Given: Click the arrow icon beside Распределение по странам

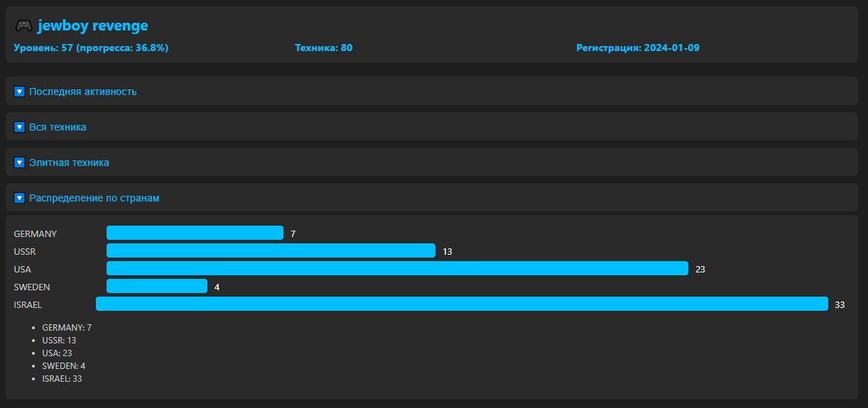Looking at the screenshot, I should [x=20, y=198].
